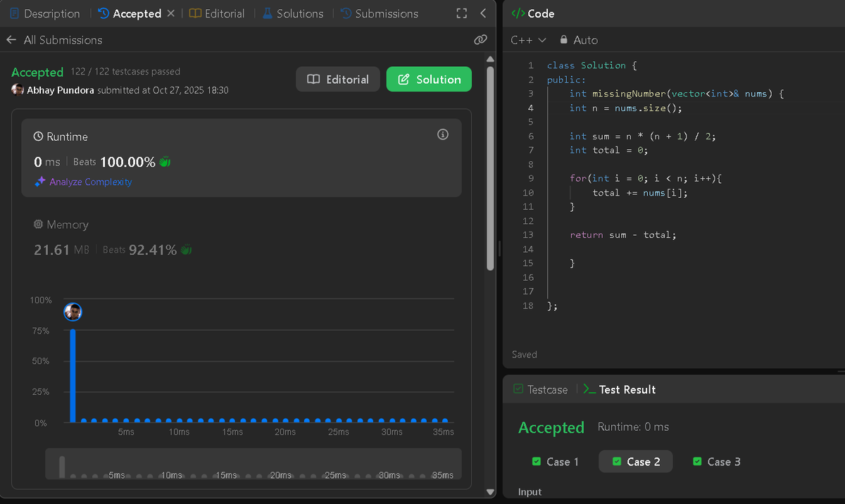Click the avatar marker on the chart
The height and width of the screenshot is (504, 845).
click(x=73, y=312)
